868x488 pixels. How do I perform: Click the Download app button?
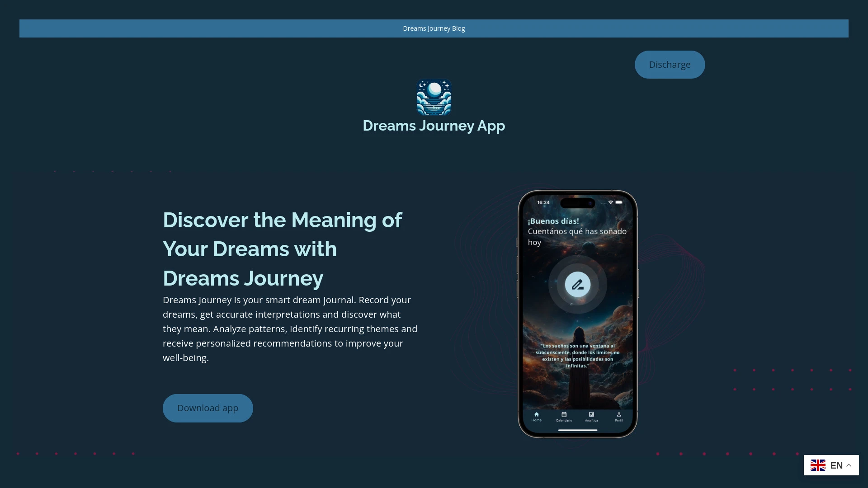coord(208,408)
